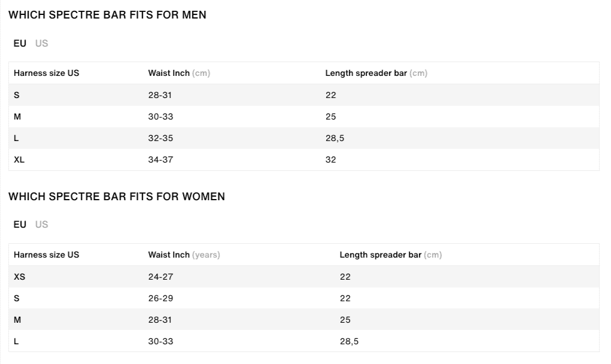Click women's Harness size US column header
611x364 pixels.
[46, 255]
